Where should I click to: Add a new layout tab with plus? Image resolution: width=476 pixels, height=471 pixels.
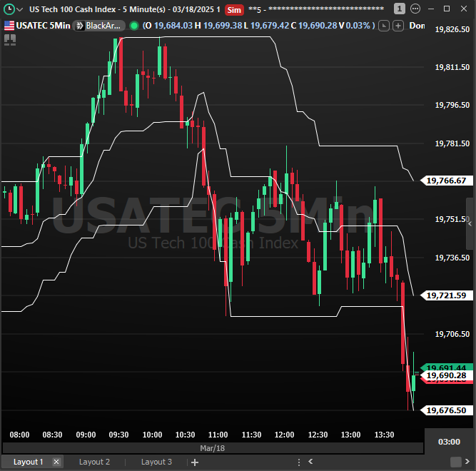194,462
